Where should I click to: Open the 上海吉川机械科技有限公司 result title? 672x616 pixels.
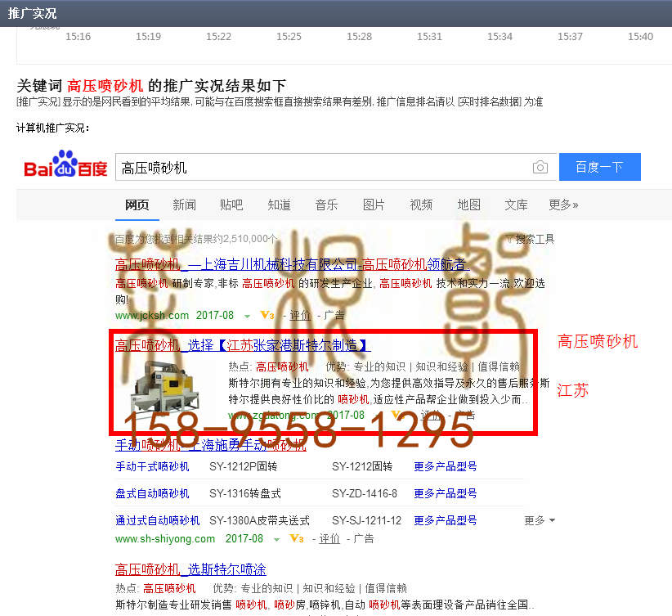click(293, 264)
